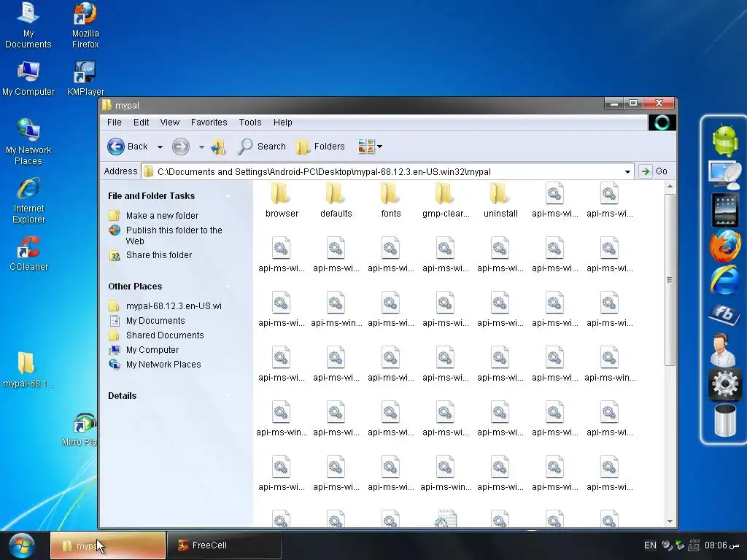The height and width of the screenshot is (560, 747).
Task: Click Make a new folder
Action: pyautogui.click(x=162, y=216)
